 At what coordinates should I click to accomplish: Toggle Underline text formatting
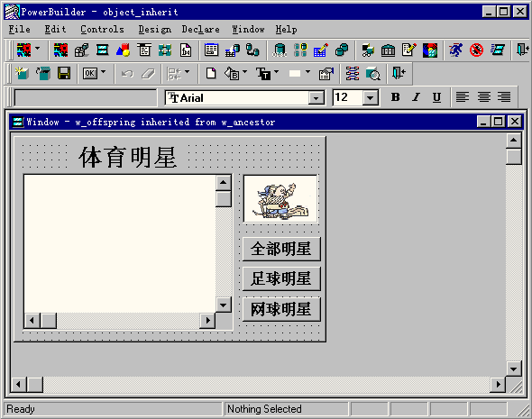pyautogui.click(x=436, y=97)
